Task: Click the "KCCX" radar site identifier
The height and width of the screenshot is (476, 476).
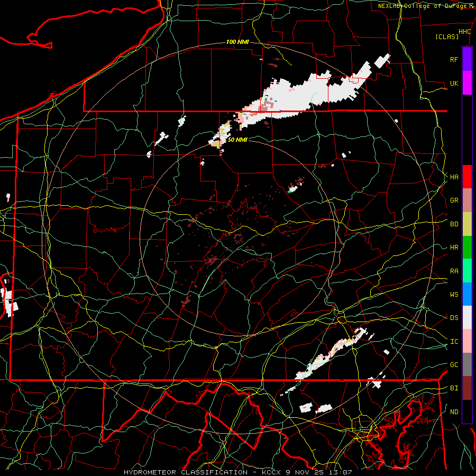Action: tap(271, 472)
